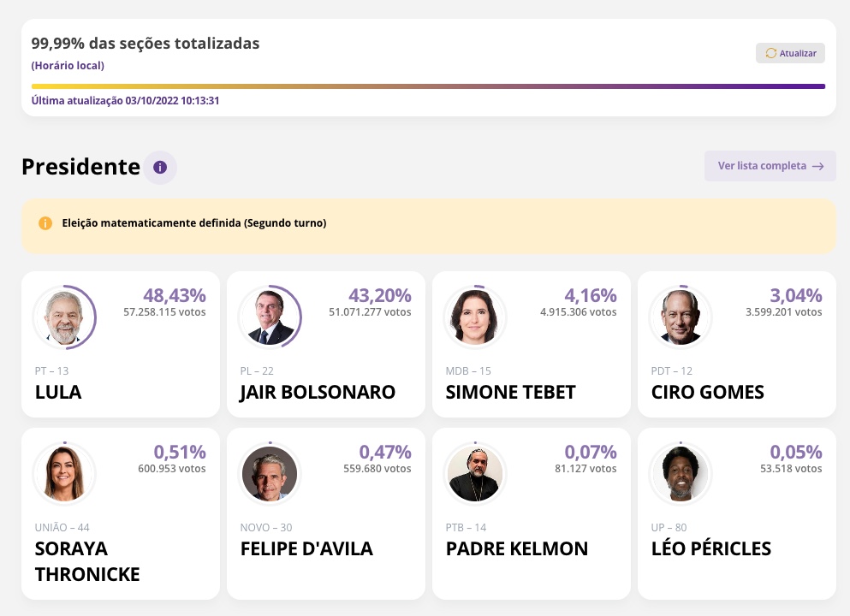850x616 pixels.
Task: Open Ver lista completa
Action: pyautogui.click(x=762, y=166)
